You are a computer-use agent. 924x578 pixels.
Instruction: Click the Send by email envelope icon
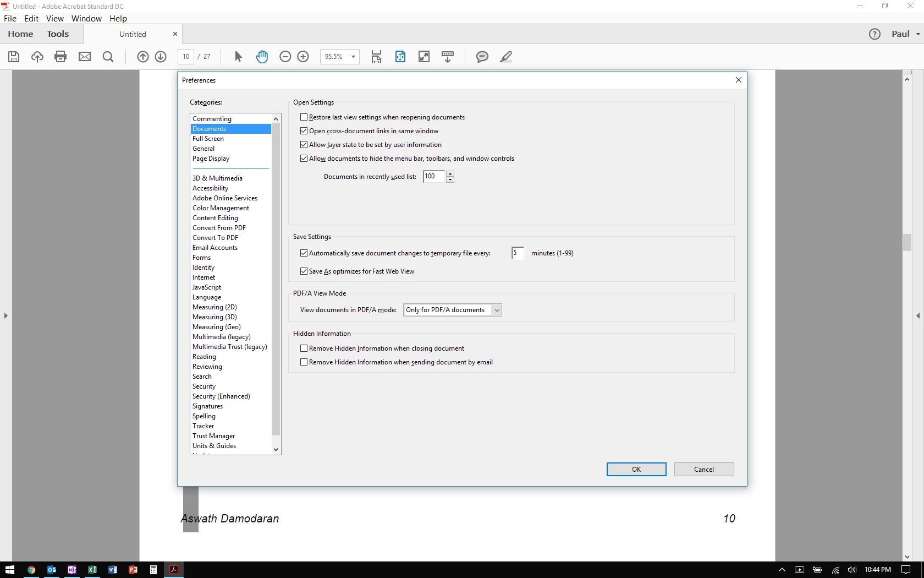pos(85,57)
